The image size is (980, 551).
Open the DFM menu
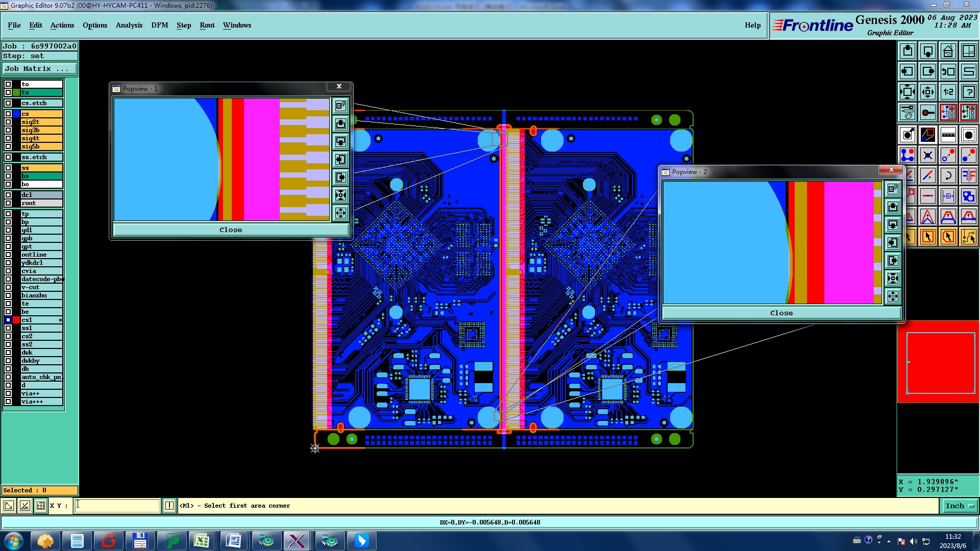pyautogui.click(x=159, y=25)
